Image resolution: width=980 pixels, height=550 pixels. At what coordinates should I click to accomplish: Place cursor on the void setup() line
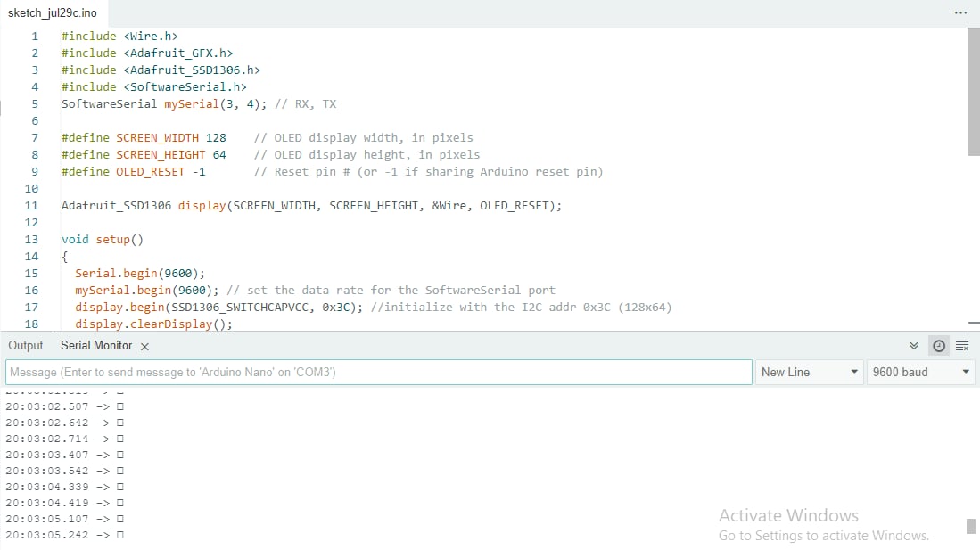[x=103, y=239]
